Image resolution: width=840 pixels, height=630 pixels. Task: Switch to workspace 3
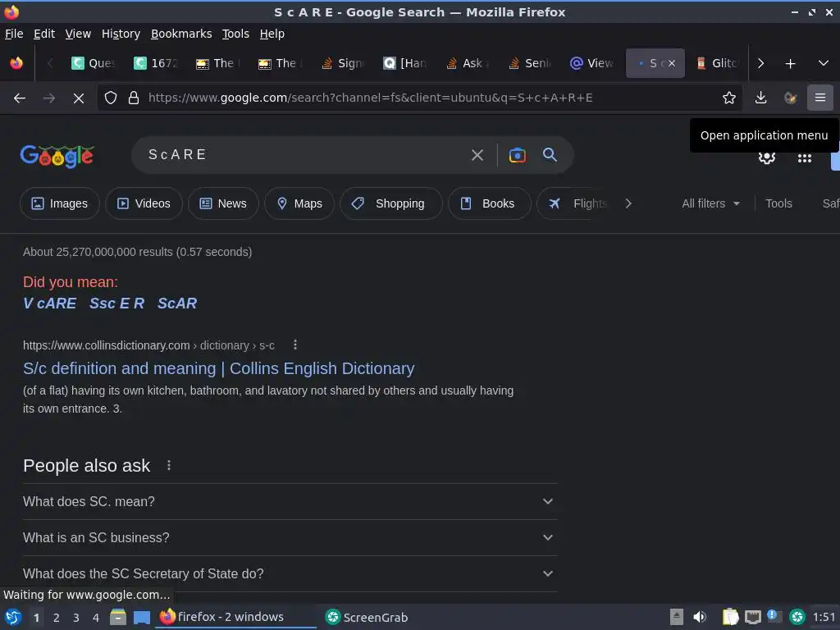pos(76,618)
